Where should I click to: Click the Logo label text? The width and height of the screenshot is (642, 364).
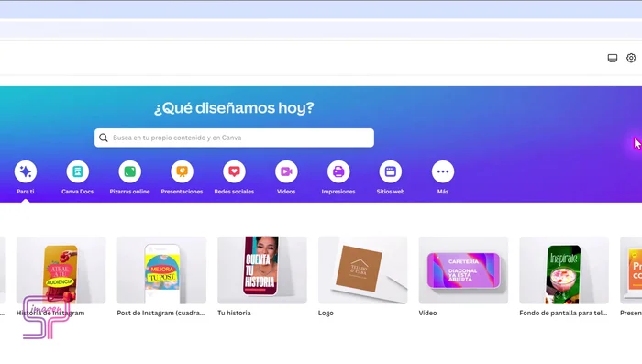326,313
